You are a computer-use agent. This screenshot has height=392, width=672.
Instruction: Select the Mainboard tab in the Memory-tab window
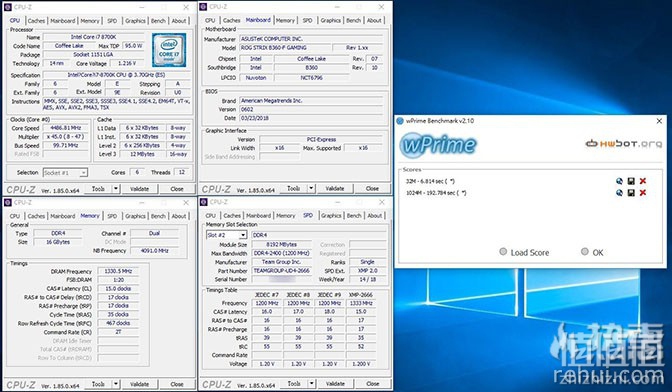(63, 216)
